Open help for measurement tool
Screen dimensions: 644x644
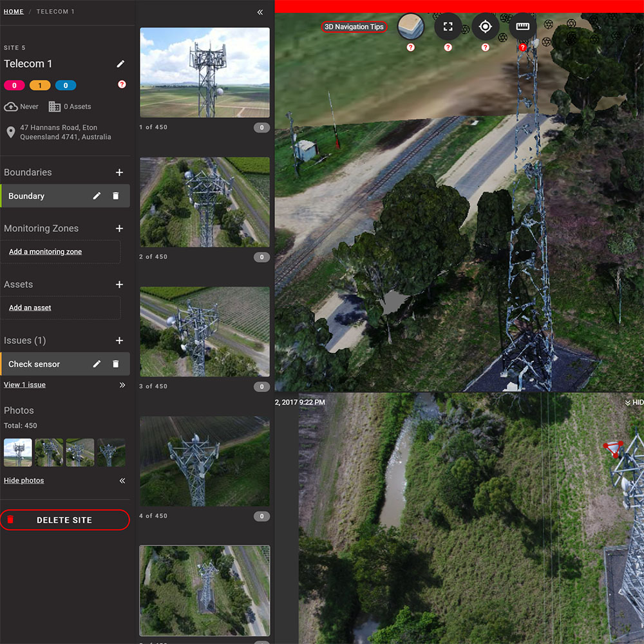coord(522,48)
